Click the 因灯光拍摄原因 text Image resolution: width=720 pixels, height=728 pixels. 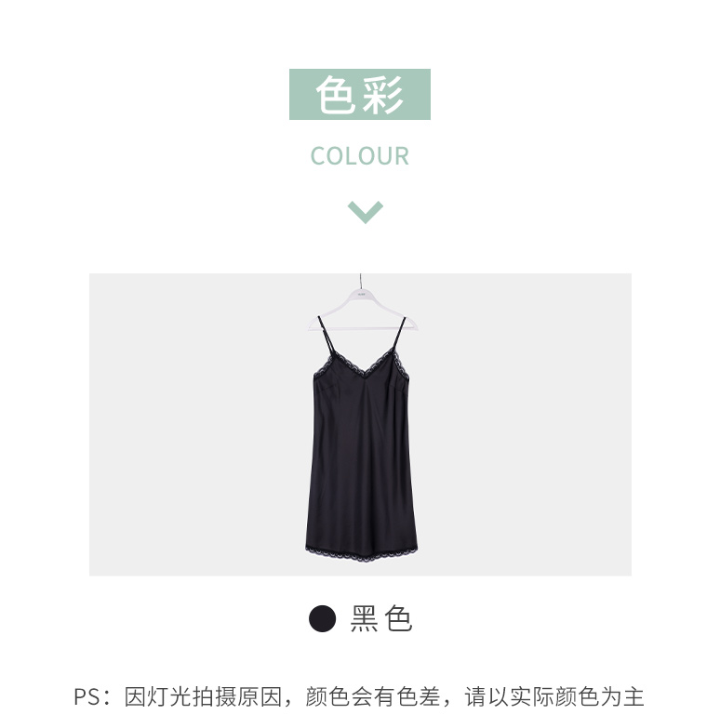tap(203, 697)
